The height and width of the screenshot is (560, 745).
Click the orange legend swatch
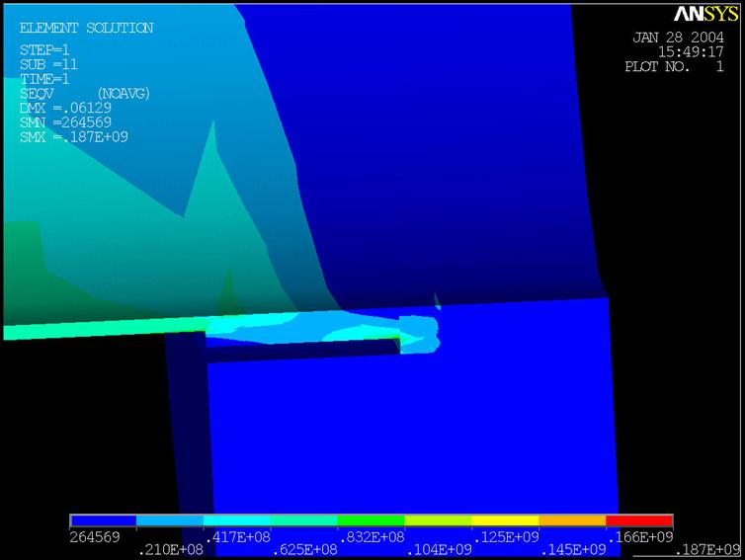(x=572, y=520)
